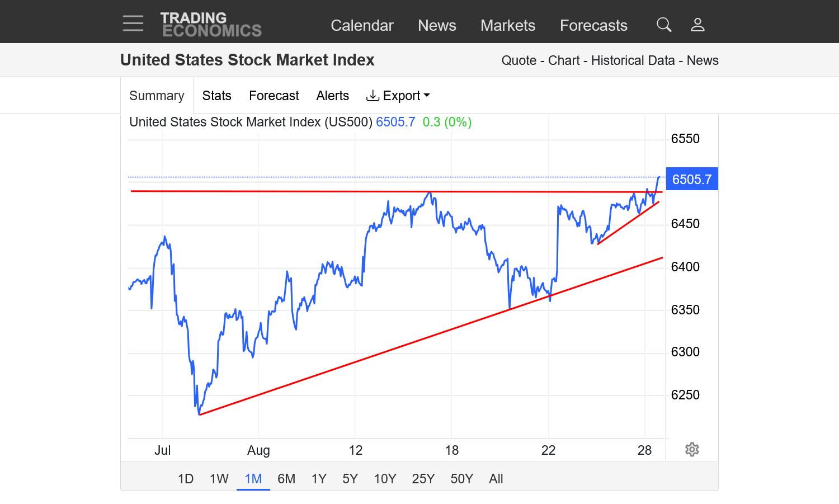Go to the Markets menu
The width and height of the screenshot is (839, 504).
click(x=507, y=25)
